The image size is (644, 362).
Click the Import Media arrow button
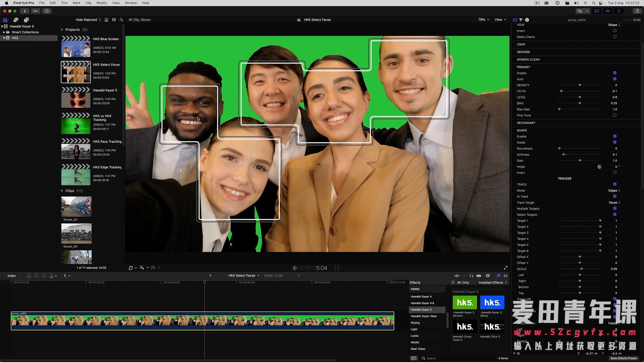pyautogui.click(x=24, y=11)
